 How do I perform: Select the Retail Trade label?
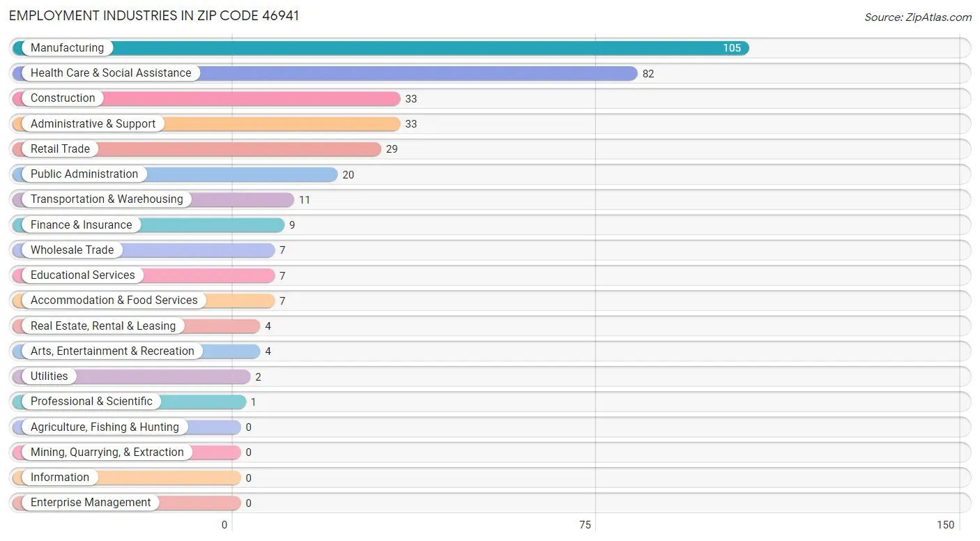click(x=60, y=148)
